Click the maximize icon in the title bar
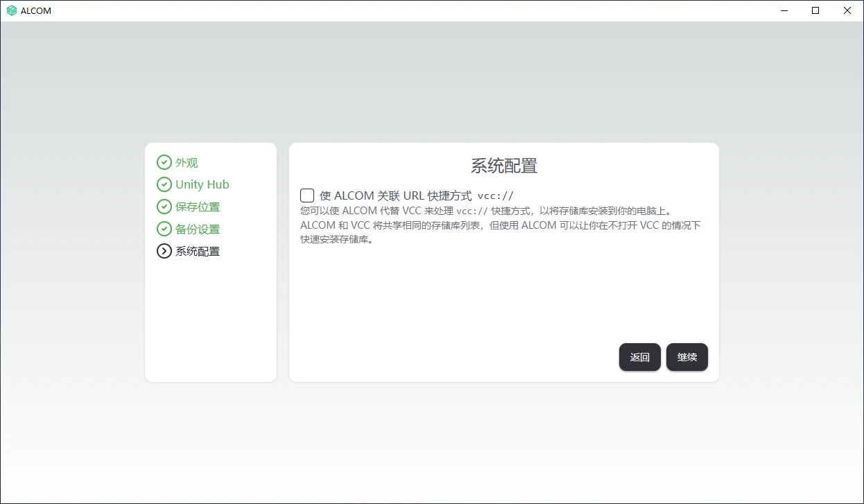This screenshot has width=864, height=504. point(815,10)
